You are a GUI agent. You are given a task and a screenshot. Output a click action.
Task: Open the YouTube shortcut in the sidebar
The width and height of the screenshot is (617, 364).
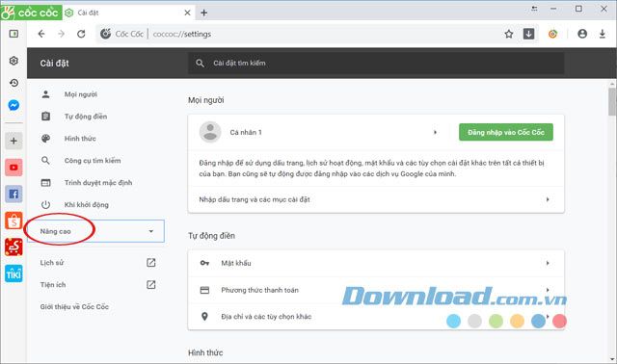click(13, 168)
